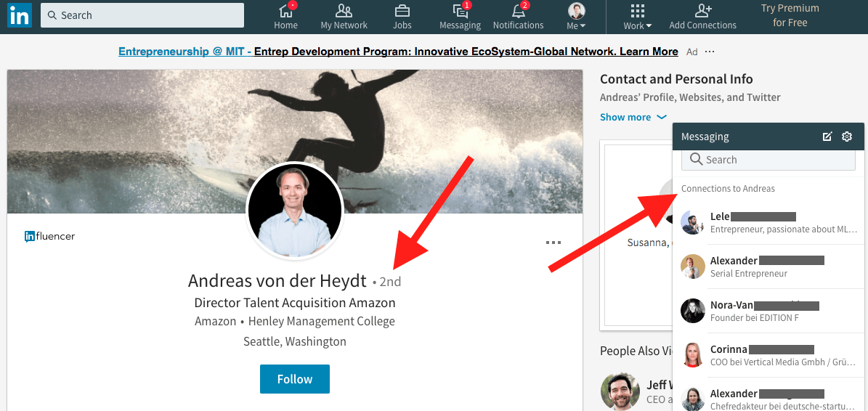The image size is (868, 411).
Task: Open Messaging settings gear icon
Action: click(847, 137)
